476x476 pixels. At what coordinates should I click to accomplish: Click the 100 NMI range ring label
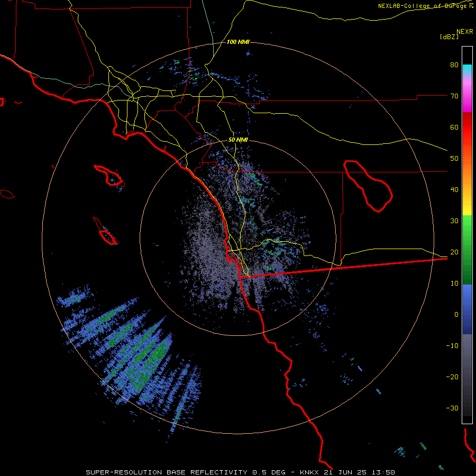[238, 42]
